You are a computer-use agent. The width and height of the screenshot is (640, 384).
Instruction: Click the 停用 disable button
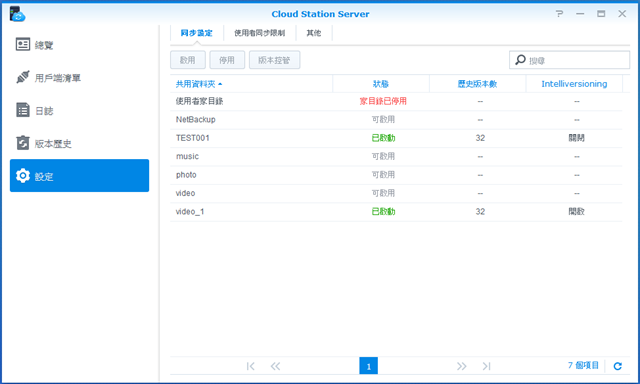tap(227, 60)
